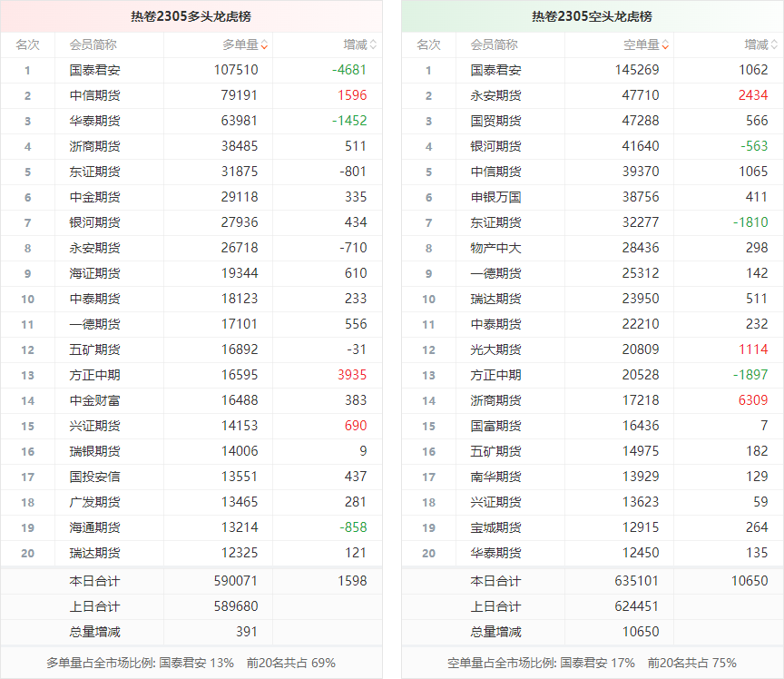The image size is (784, 679).
Task: Select the 本日合计 value 635101 cell
Action: (641, 581)
